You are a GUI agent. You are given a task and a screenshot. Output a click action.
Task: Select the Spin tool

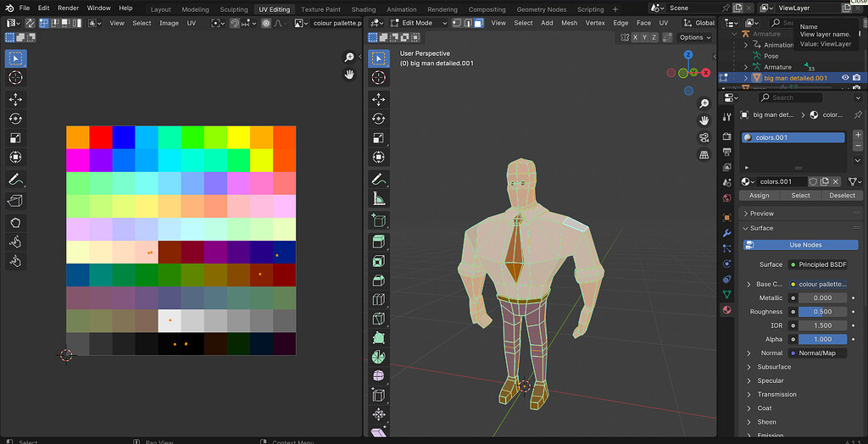379,357
